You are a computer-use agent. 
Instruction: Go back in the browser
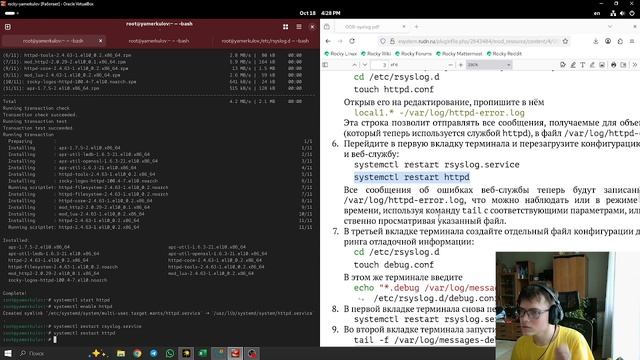click(x=328, y=41)
